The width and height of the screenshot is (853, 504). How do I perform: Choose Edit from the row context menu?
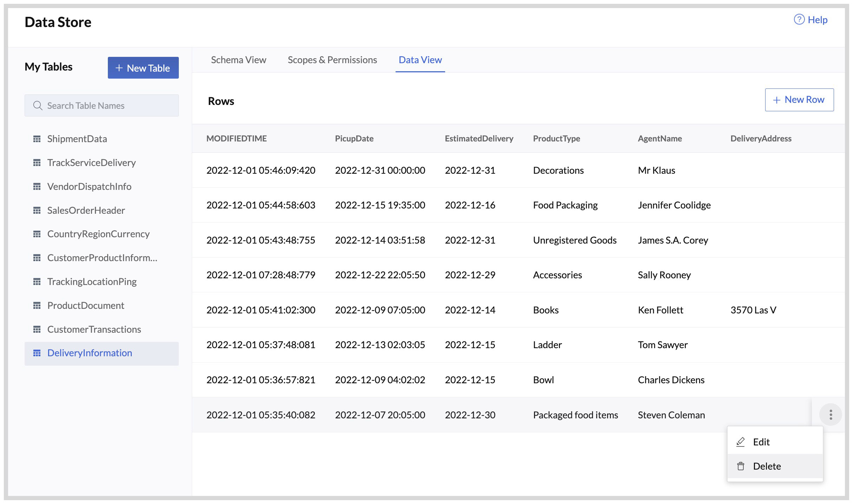761,442
